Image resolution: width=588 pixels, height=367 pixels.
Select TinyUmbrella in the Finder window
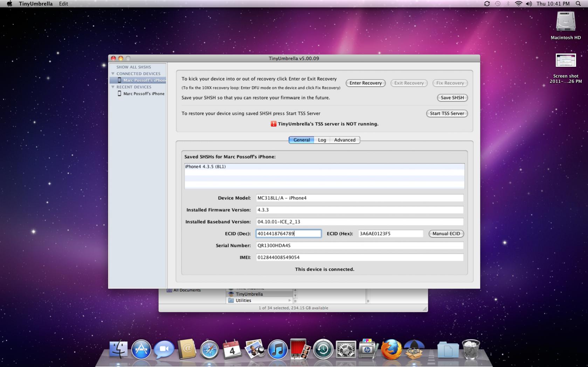coord(260,294)
